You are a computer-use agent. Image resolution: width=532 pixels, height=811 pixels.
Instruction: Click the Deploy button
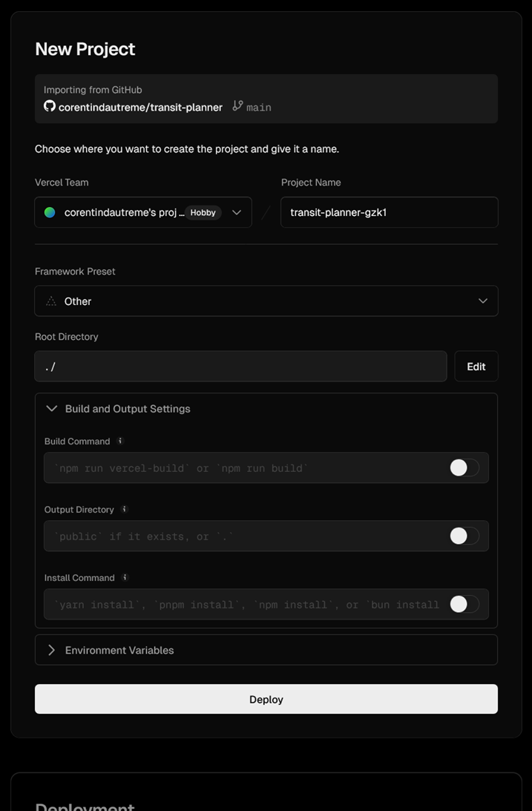point(266,699)
